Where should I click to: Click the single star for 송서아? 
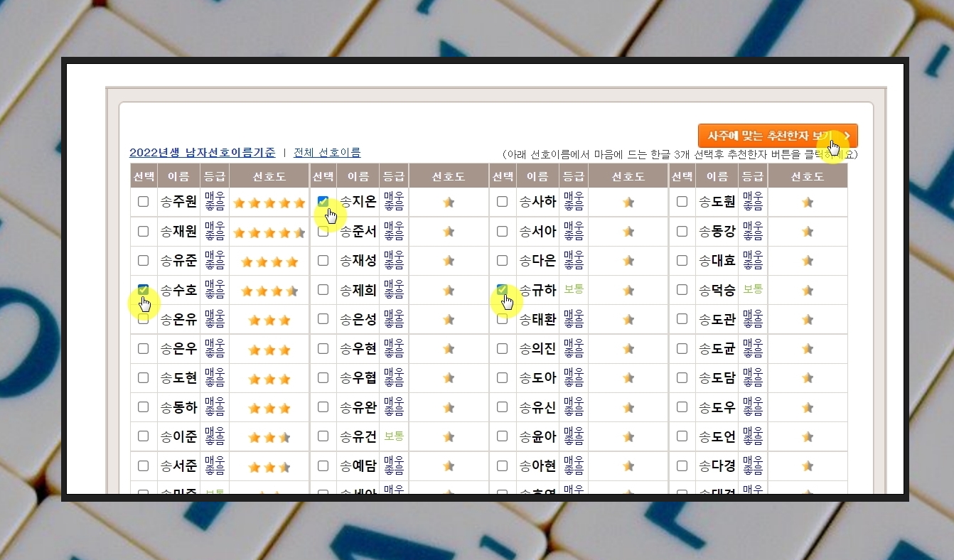pyautogui.click(x=628, y=232)
